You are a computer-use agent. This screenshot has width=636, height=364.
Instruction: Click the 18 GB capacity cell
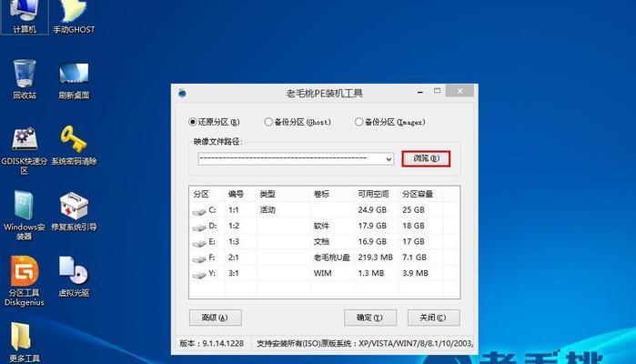(413, 226)
